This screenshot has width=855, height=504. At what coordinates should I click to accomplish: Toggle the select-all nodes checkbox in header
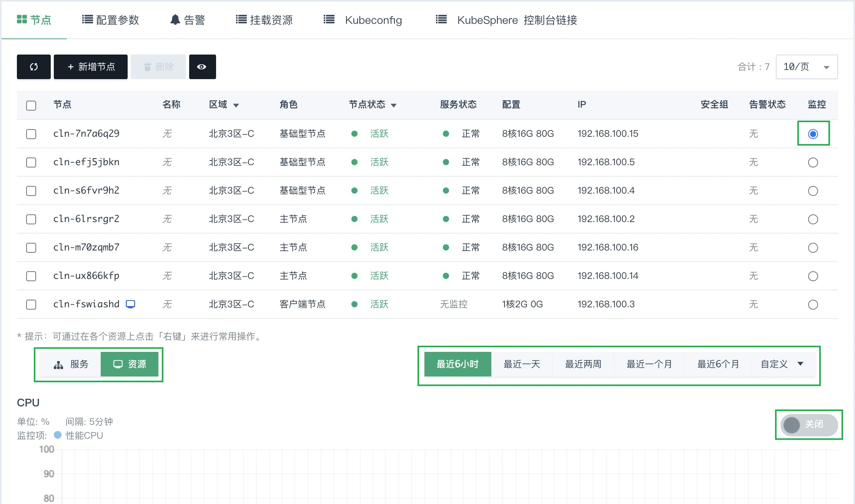[31, 105]
